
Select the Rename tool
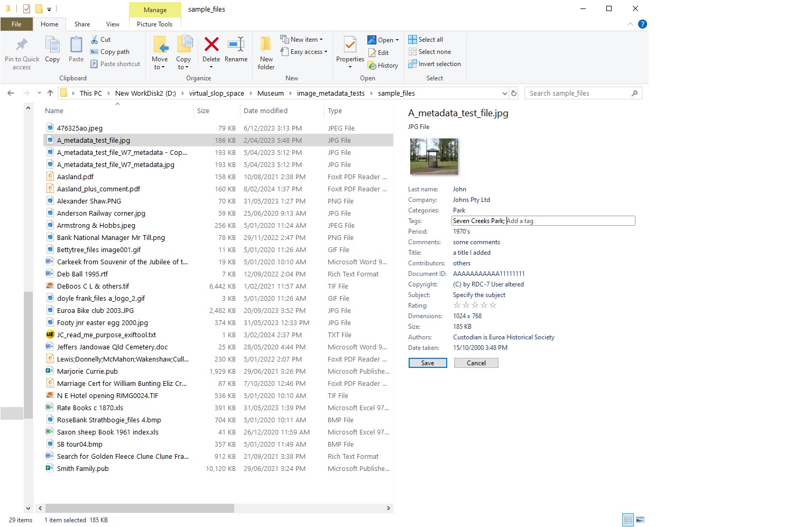pyautogui.click(x=236, y=50)
